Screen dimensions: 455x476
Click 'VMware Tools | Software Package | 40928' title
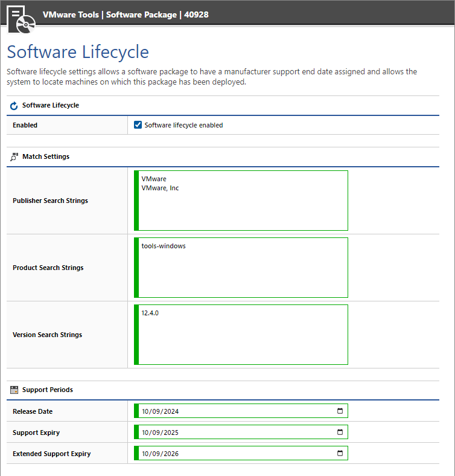click(126, 14)
